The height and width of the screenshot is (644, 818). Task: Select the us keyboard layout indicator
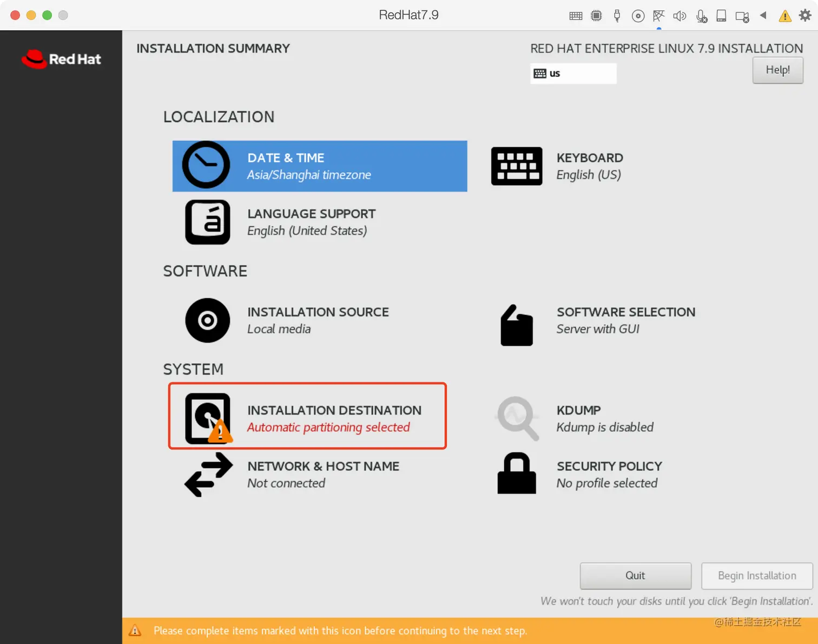pyautogui.click(x=573, y=74)
